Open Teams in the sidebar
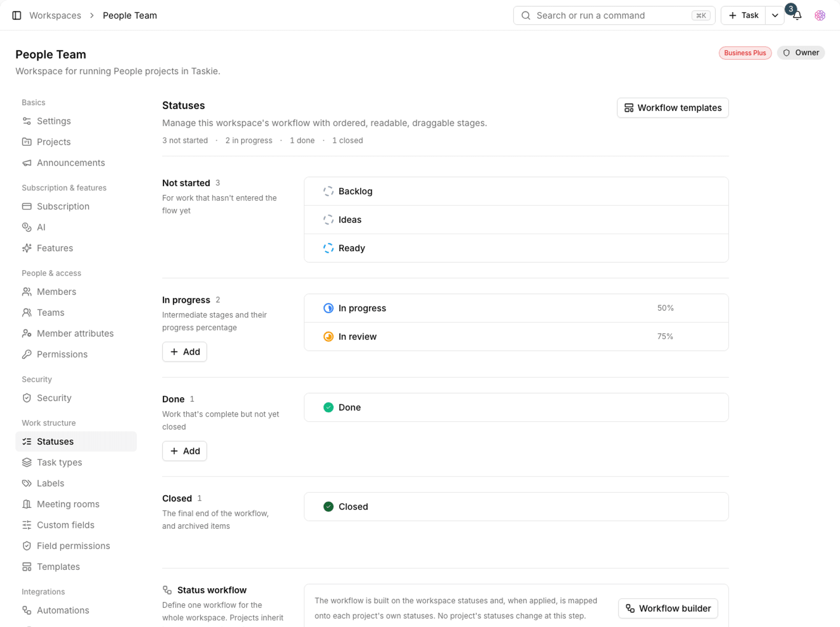 [x=76, y=313]
